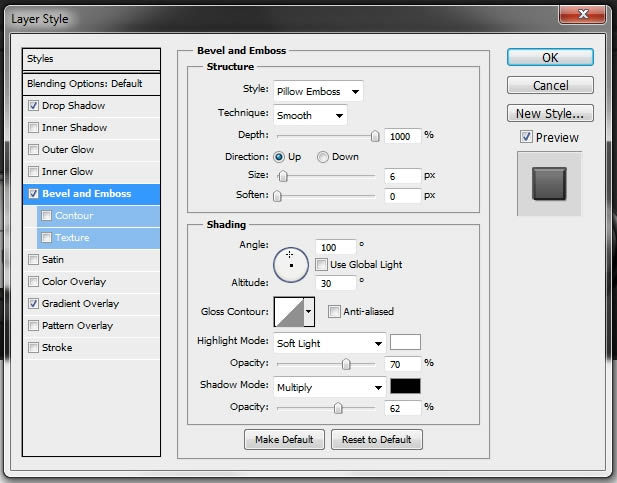Enable the Satin checkbox
The width and height of the screenshot is (617, 483).
coord(33,259)
